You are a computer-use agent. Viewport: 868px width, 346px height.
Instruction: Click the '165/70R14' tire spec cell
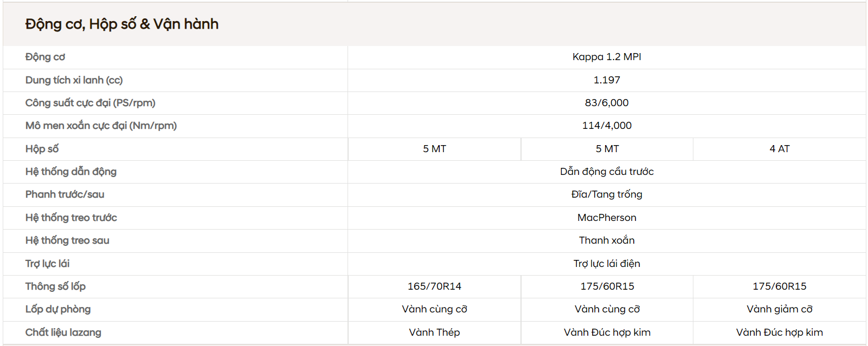pyautogui.click(x=434, y=286)
